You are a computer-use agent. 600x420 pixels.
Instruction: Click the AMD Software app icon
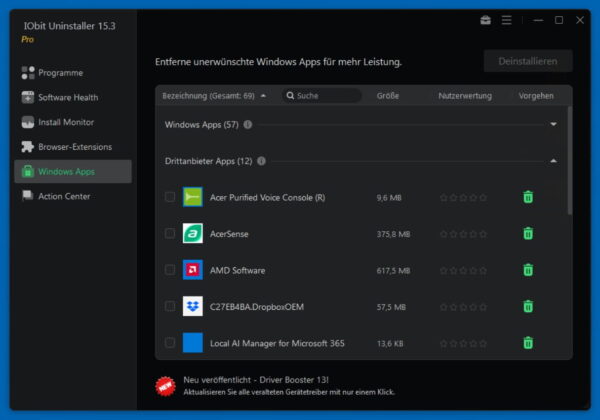(192, 270)
